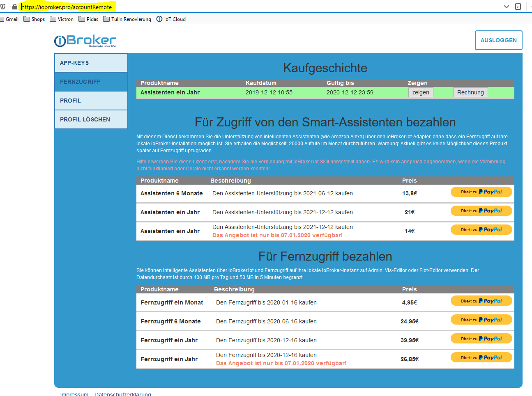The width and height of the screenshot is (532, 396).
Task: Open the IoT Cloud bookmark
Action: [x=171, y=19]
